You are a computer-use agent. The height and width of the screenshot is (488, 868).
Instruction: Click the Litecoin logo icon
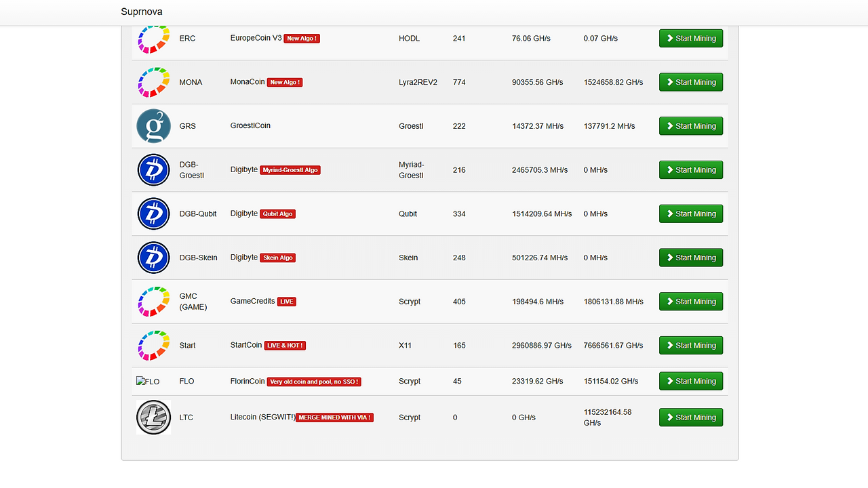click(153, 417)
